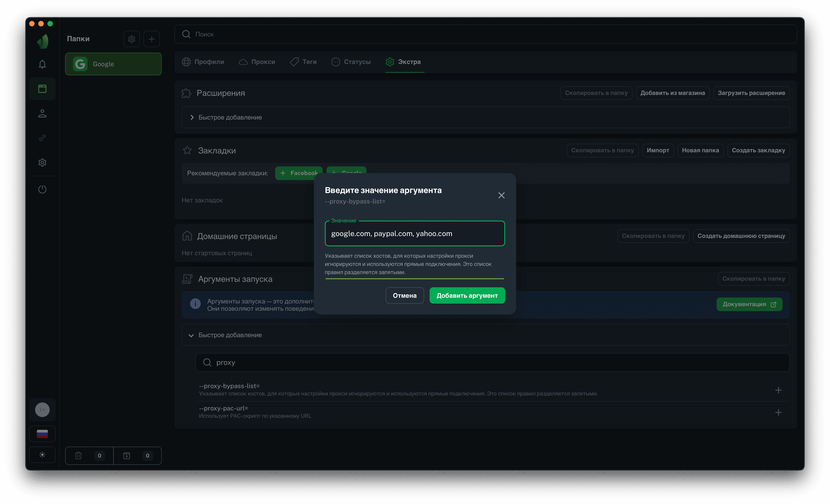This screenshot has height=504, width=830.
Task: Click the magnifier icon in top search
Action: point(186,34)
